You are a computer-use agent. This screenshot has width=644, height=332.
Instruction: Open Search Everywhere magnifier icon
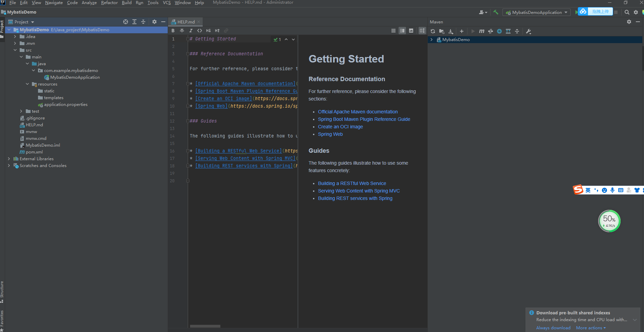click(627, 12)
